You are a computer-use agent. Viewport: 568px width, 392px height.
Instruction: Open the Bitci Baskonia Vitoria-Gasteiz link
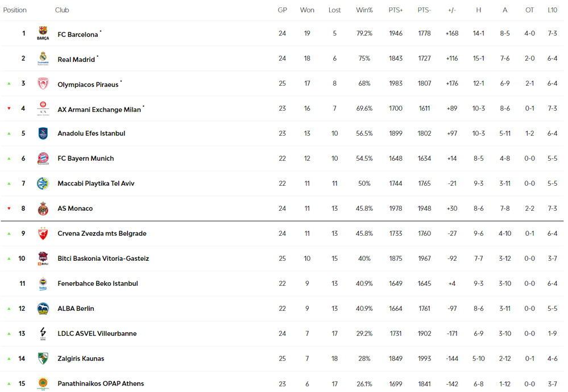click(x=103, y=258)
